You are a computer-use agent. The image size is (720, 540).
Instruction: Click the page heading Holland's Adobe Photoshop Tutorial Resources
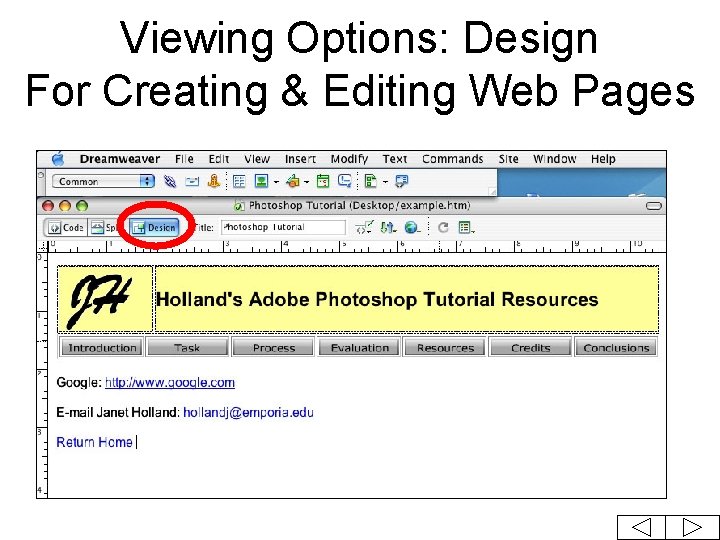click(x=377, y=299)
